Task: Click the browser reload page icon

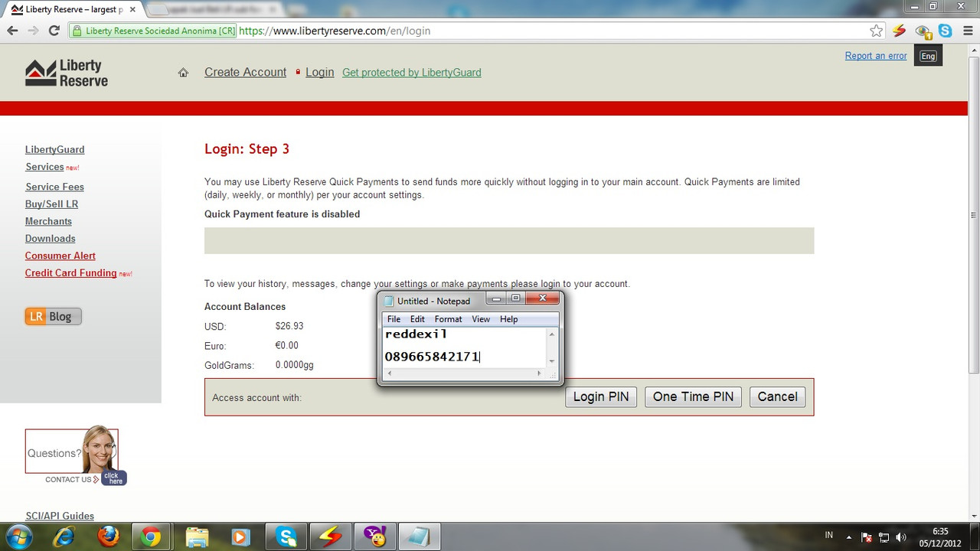Action: pos(54,31)
